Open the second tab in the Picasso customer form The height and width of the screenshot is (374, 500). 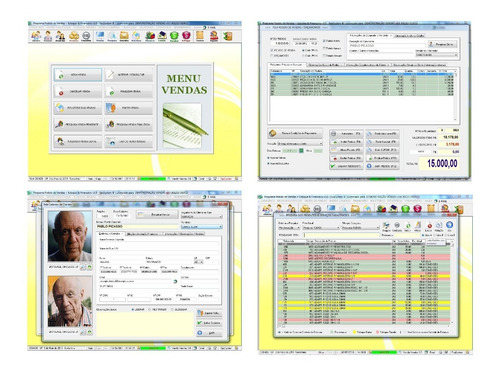click(143, 234)
